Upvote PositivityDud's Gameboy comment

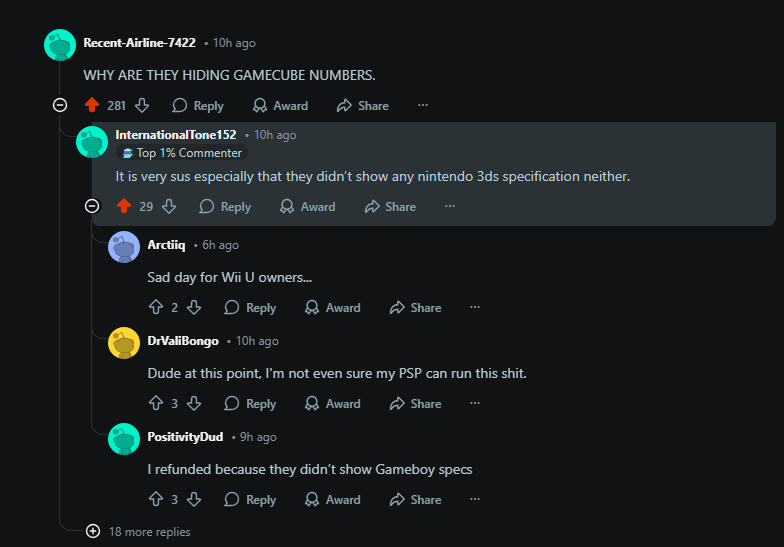tap(156, 499)
